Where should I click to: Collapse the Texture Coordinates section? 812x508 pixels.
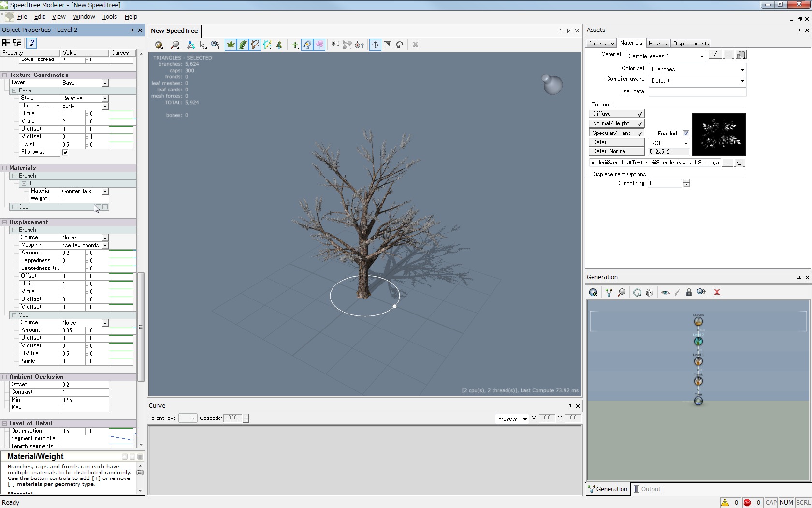[x=5, y=75]
